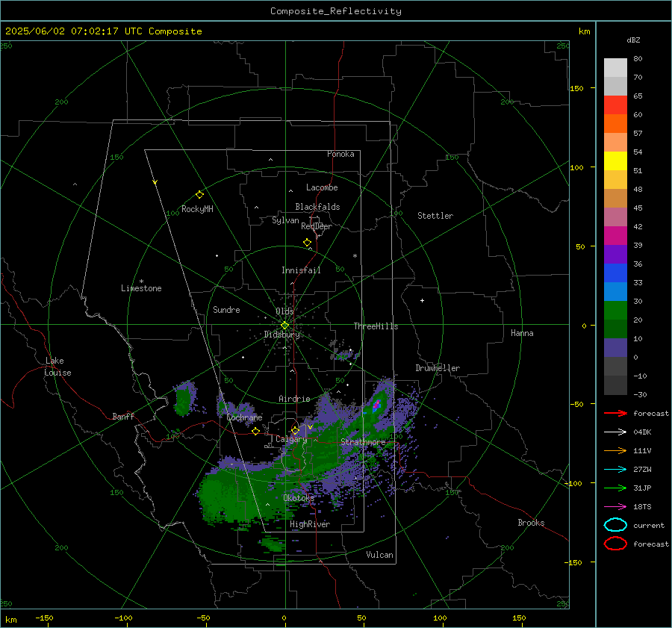The height and width of the screenshot is (628, 672).
Task: Click the Hanna label
Action: (522, 333)
